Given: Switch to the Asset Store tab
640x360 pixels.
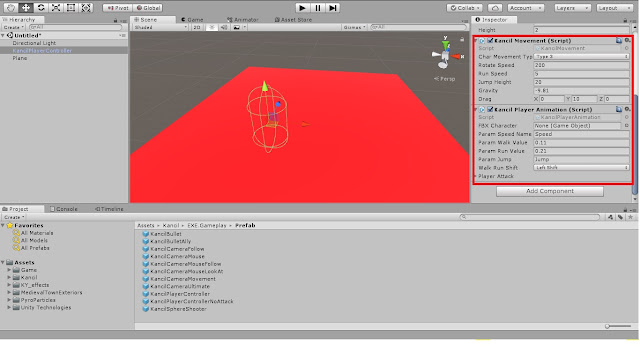Looking at the screenshot, I should pos(293,20).
